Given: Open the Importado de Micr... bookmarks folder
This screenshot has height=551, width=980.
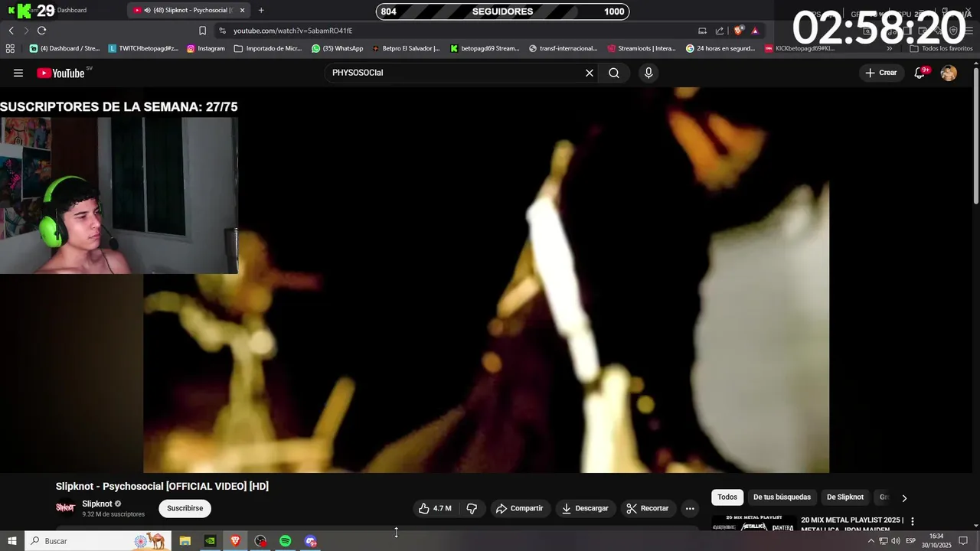Looking at the screenshot, I should [x=268, y=48].
